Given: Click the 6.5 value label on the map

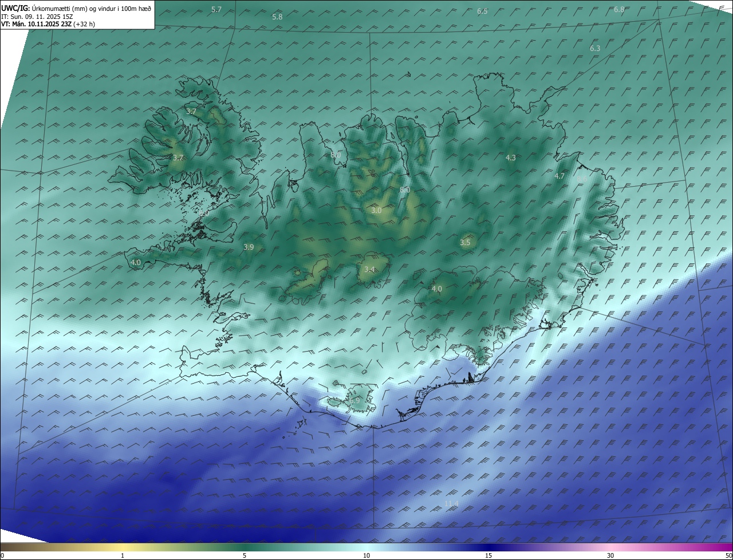Looking at the screenshot, I should point(482,11).
